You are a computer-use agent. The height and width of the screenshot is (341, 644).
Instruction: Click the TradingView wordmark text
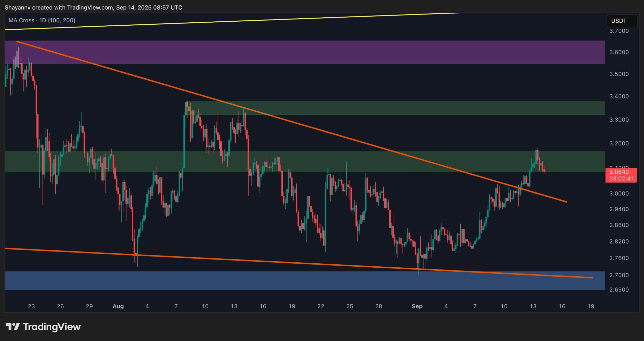[52, 327]
